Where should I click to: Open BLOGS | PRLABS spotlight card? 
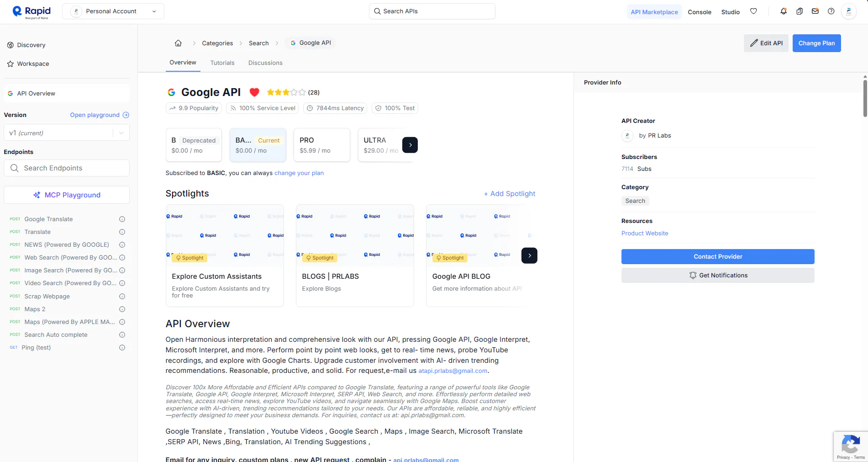[x=355, y=255]
